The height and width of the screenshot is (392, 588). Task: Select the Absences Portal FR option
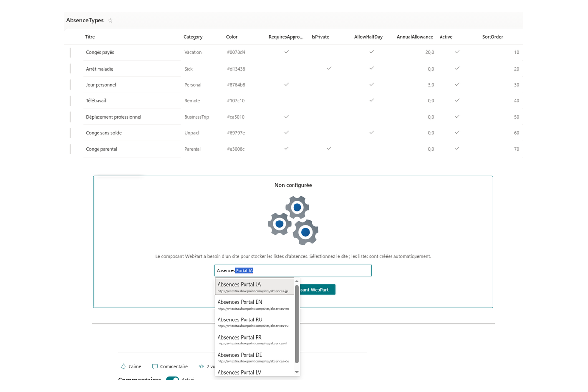[254, 340]
